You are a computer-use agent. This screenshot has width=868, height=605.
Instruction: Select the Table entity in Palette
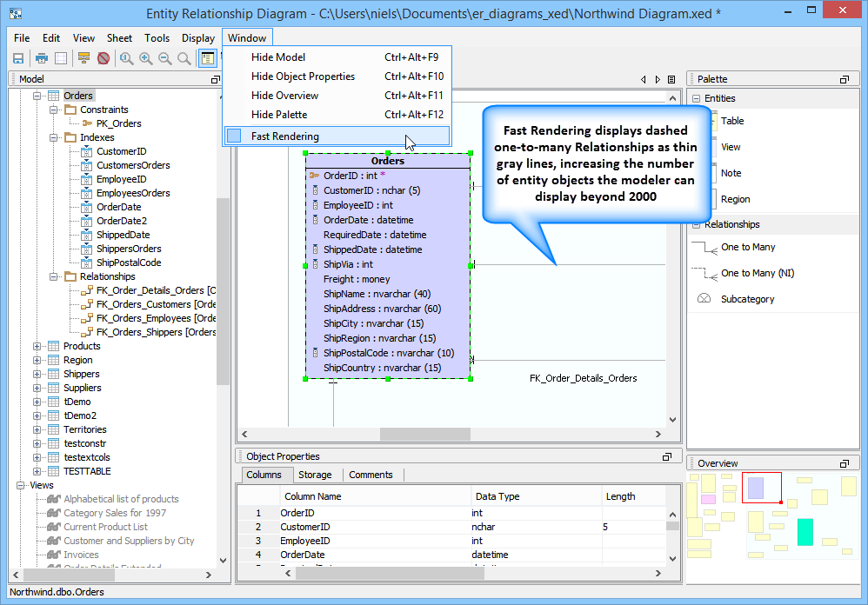(732, 121)
